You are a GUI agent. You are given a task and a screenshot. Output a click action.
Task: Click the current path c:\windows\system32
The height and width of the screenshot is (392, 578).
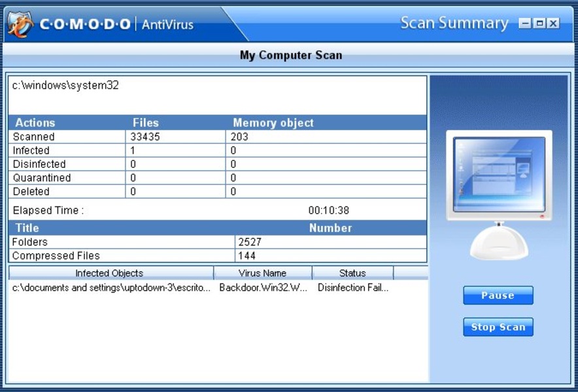[x=65, y=86]
